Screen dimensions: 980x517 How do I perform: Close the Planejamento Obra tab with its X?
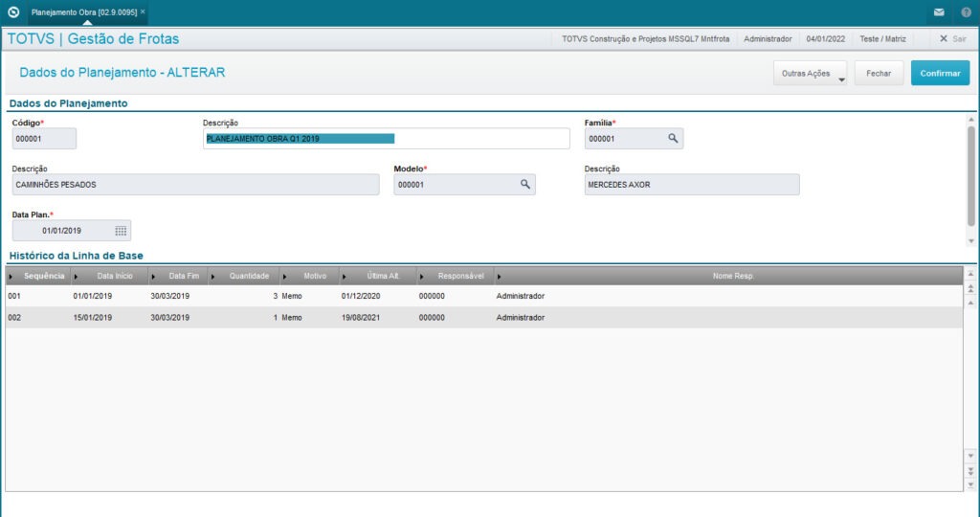coord(143,11)
